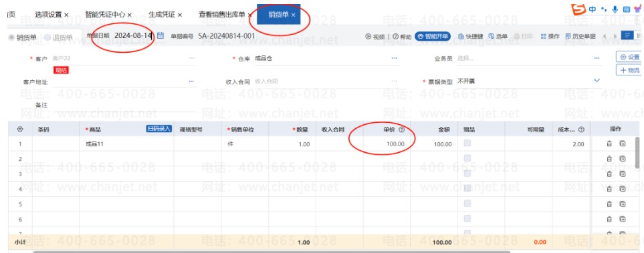Click the 打印 print button

point(523,36)
